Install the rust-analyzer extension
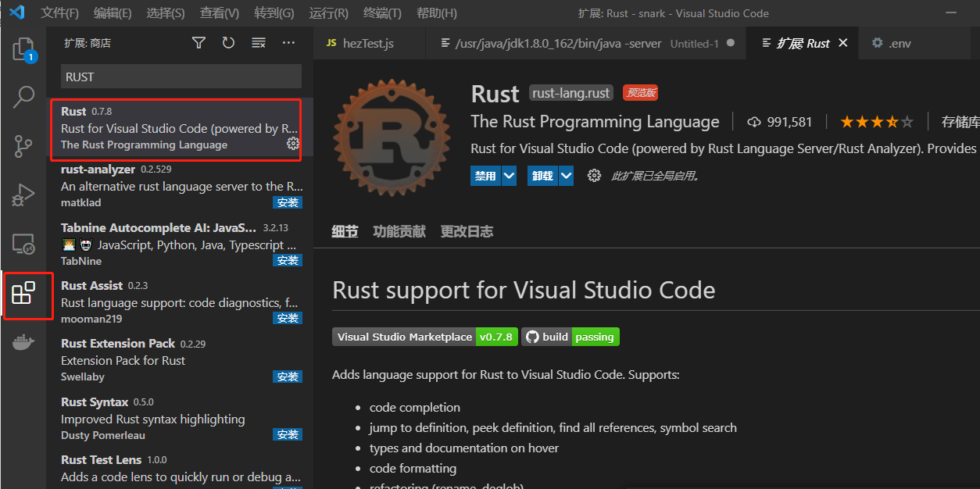Image resolution: width=980 pixels, height=489 pixels. pos(288,202)
